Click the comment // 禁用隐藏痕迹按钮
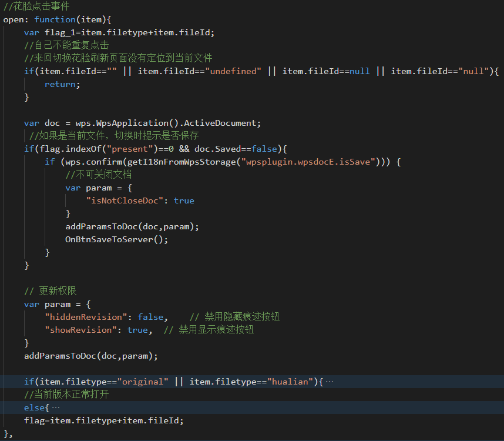This screenshot has height=441, width=504. point(234,317)
